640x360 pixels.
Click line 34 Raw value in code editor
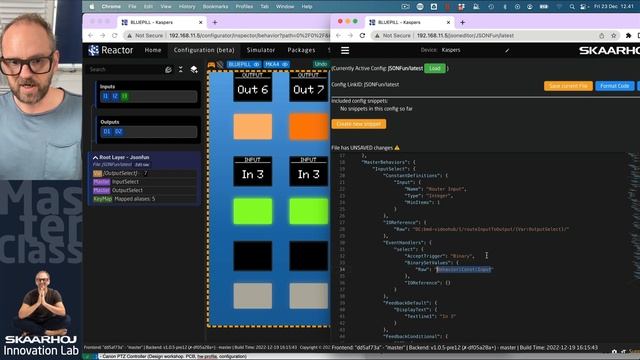coord(464,269)
